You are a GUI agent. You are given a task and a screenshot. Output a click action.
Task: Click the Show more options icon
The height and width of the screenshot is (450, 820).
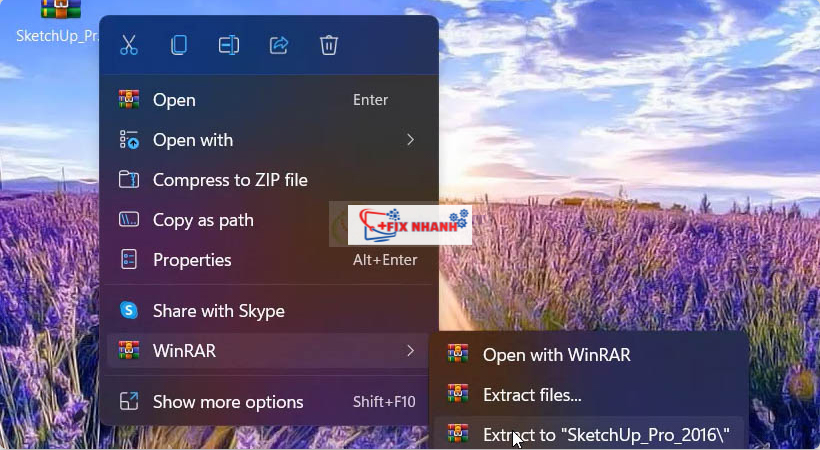click(129, 401)
